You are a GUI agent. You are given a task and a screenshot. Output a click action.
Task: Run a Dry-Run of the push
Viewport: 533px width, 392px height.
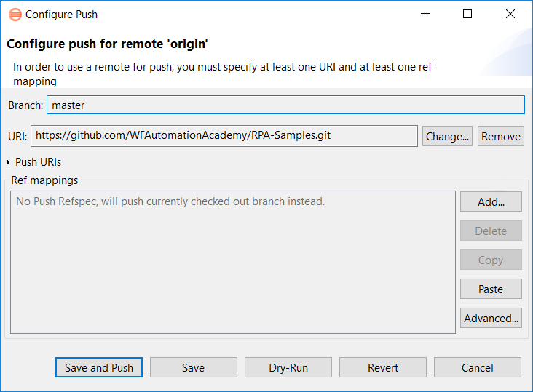[288, 367]
